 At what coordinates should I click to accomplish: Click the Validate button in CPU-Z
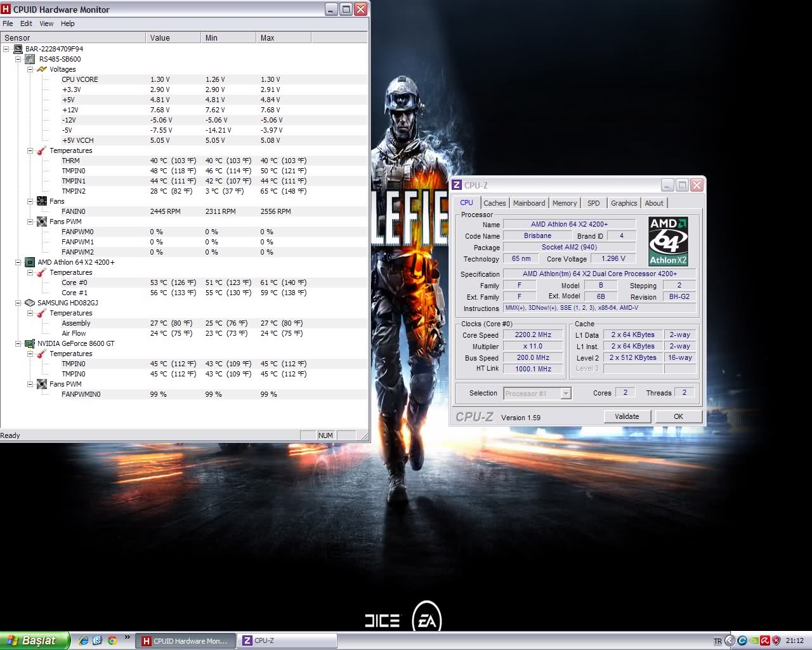pyautogui.click(x=627, y=416)
